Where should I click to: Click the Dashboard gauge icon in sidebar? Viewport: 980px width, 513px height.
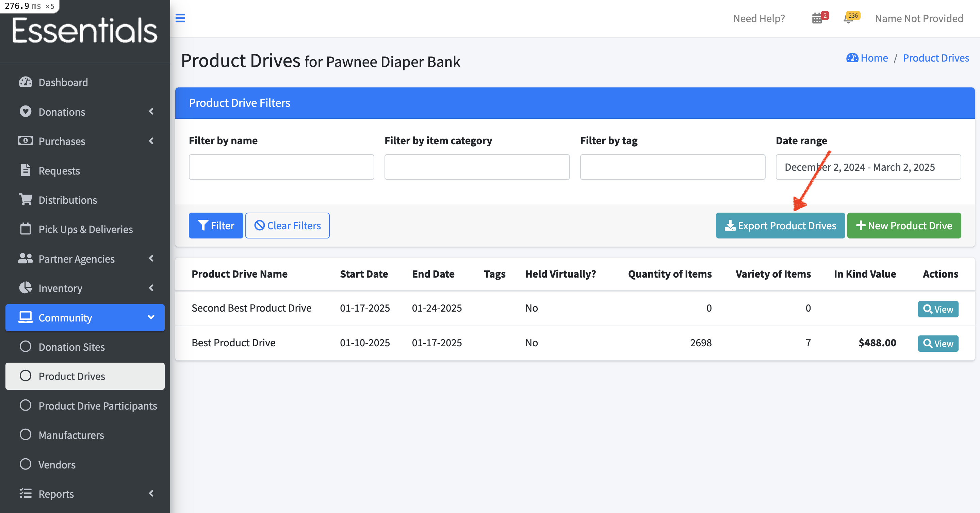coord(26,82)
